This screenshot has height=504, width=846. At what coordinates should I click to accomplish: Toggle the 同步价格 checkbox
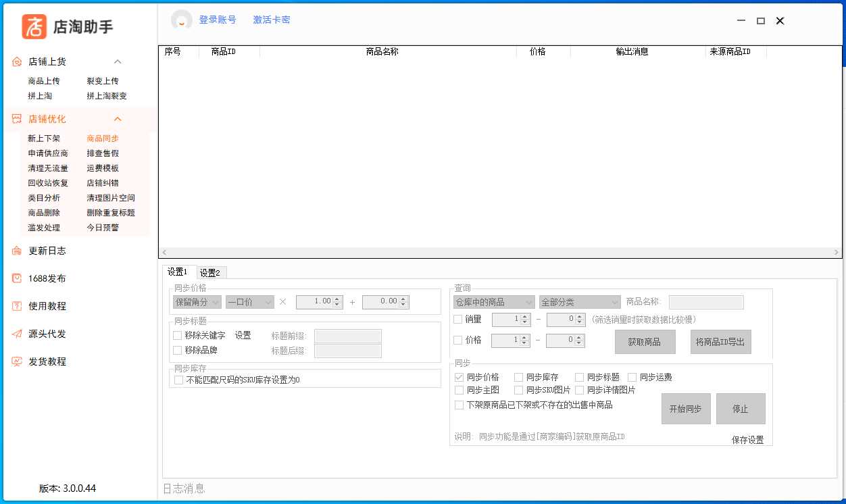(x=459, y=377)
